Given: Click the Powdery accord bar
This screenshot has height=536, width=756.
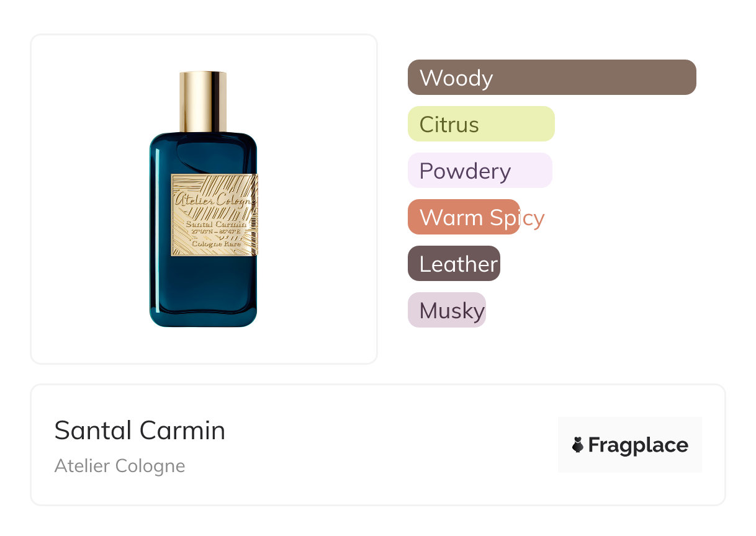Looking at the screenshot, I should pos(479,171).
